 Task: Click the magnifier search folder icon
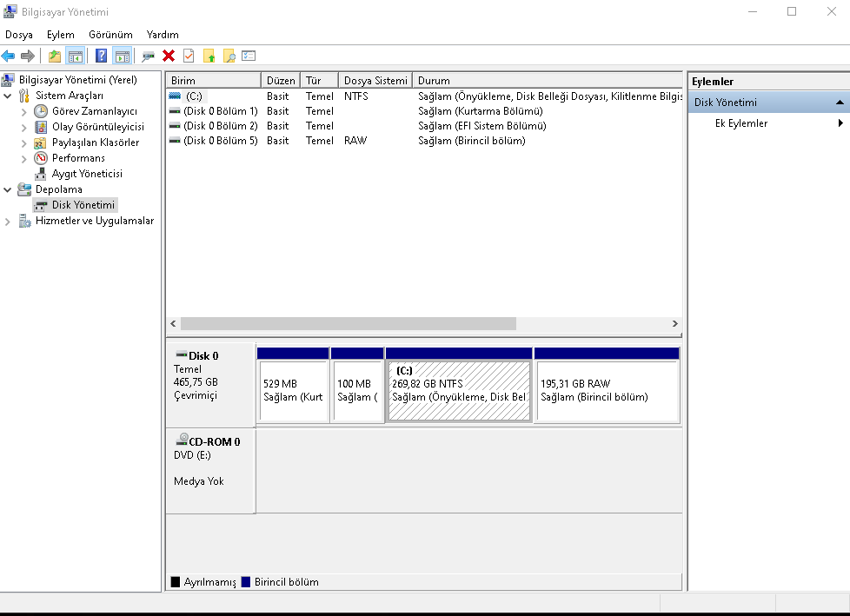pyautogui.click(x=229, y=56)
